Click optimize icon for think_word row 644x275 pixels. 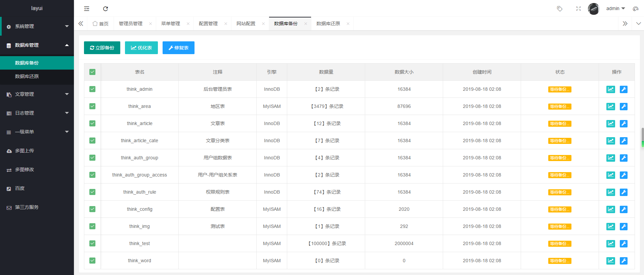click(611, 261)
